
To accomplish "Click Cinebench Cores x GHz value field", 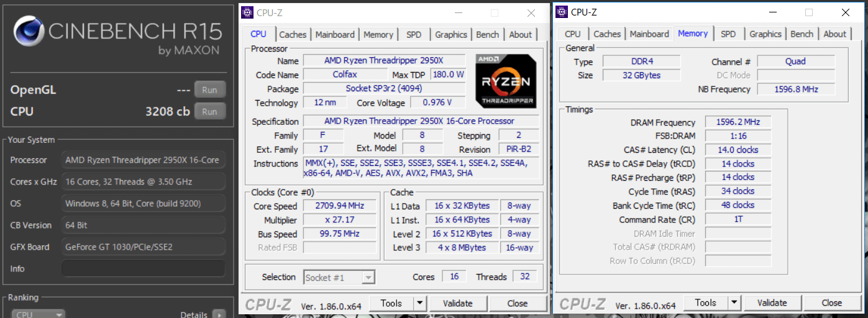I will (x=143, y=182).
